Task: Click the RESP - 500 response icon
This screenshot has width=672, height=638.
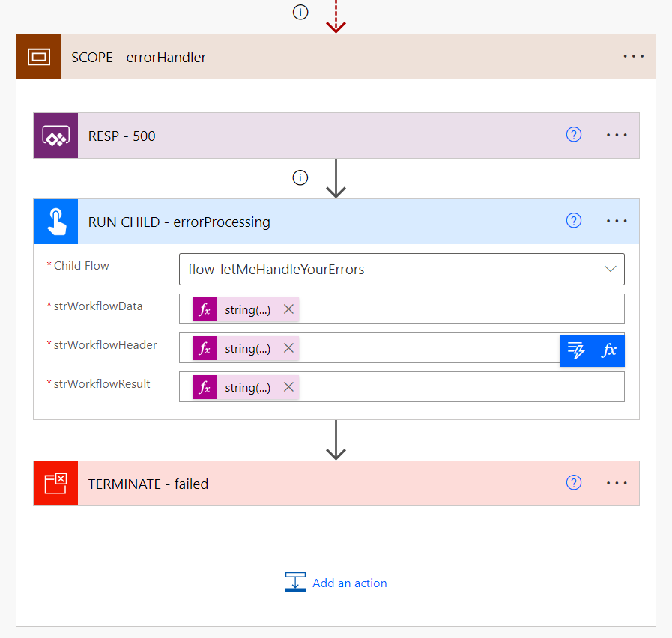Action: [x=55, y=136]
